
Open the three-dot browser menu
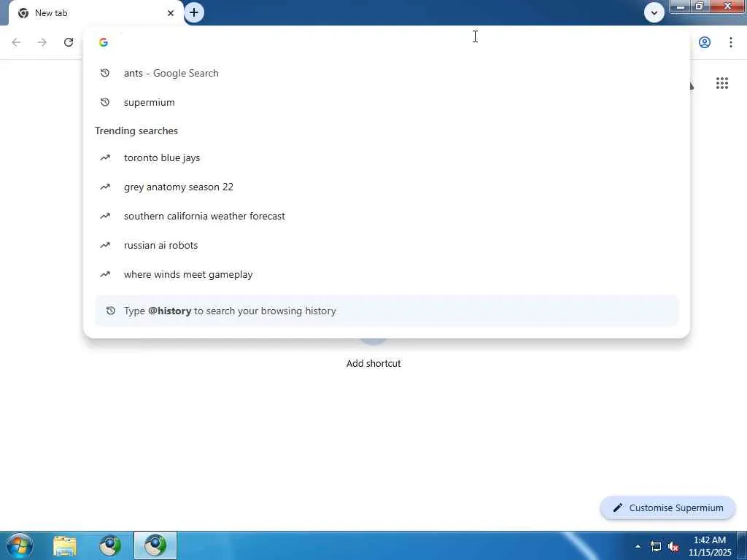tap(730, 42)
